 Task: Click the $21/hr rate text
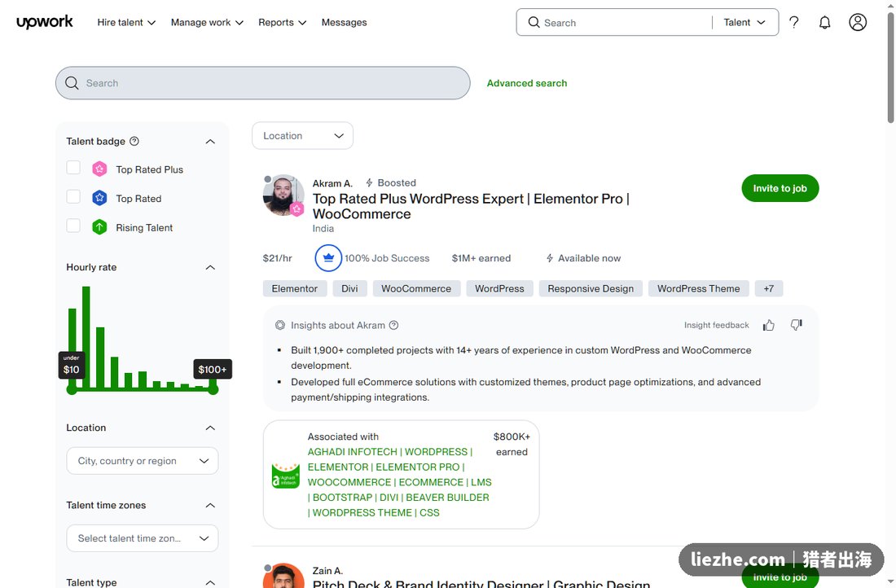click(x=277, y=258)
